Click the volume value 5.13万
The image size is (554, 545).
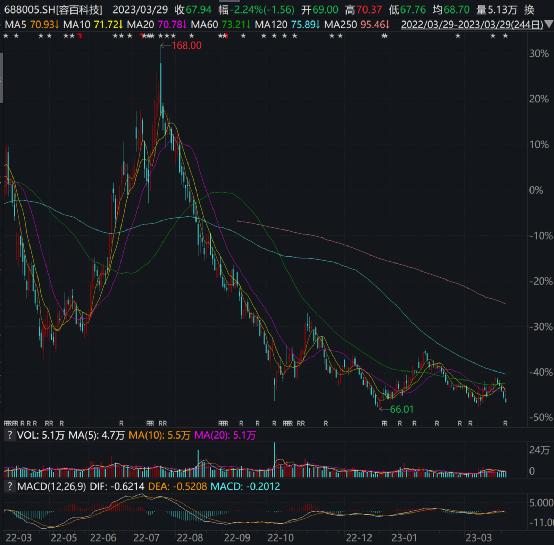click(x=502, y=10)
